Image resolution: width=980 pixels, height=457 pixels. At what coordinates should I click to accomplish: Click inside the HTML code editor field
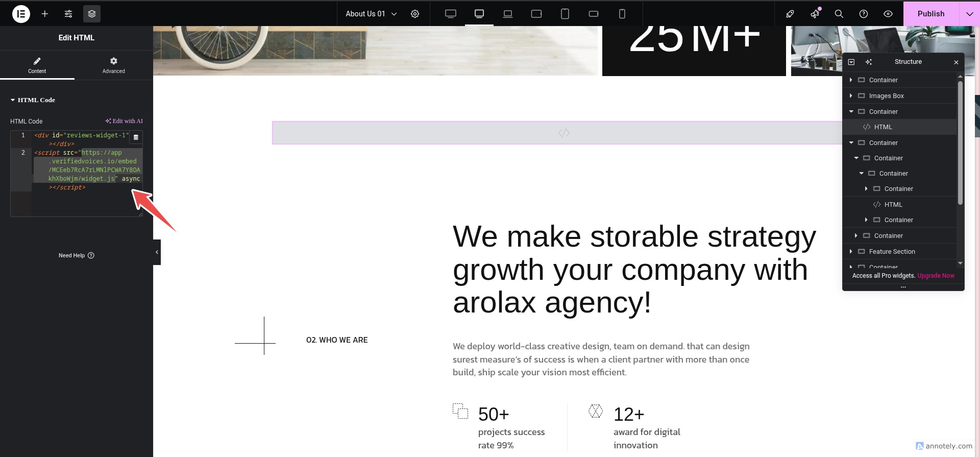(77, 174)
